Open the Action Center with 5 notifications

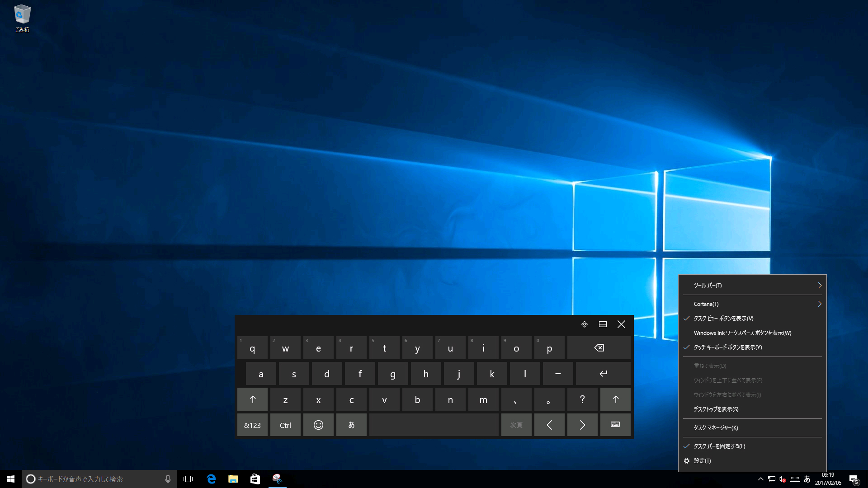pos(854,479)
